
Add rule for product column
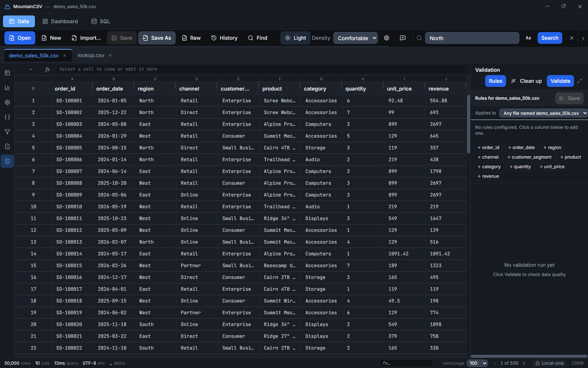570,157
